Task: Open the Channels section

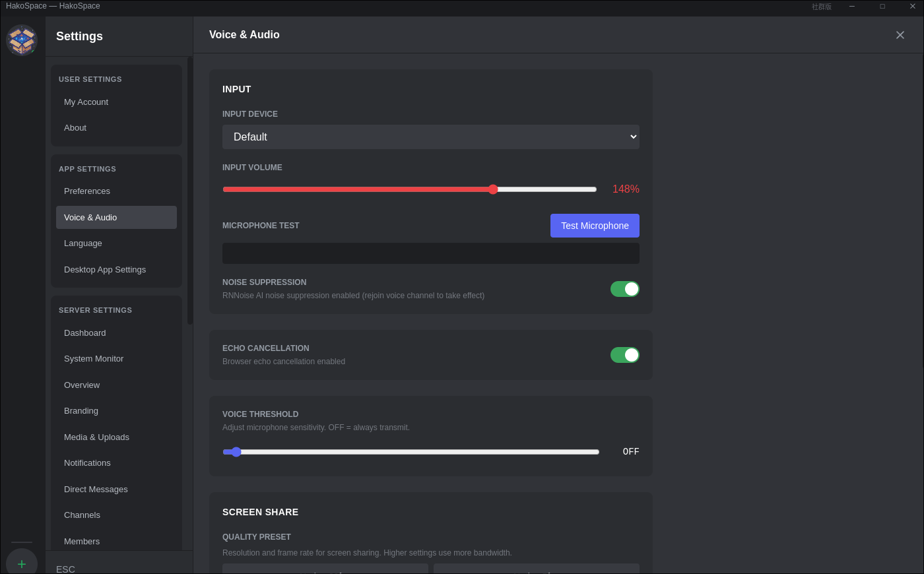Action: click(x=82, y=515)
